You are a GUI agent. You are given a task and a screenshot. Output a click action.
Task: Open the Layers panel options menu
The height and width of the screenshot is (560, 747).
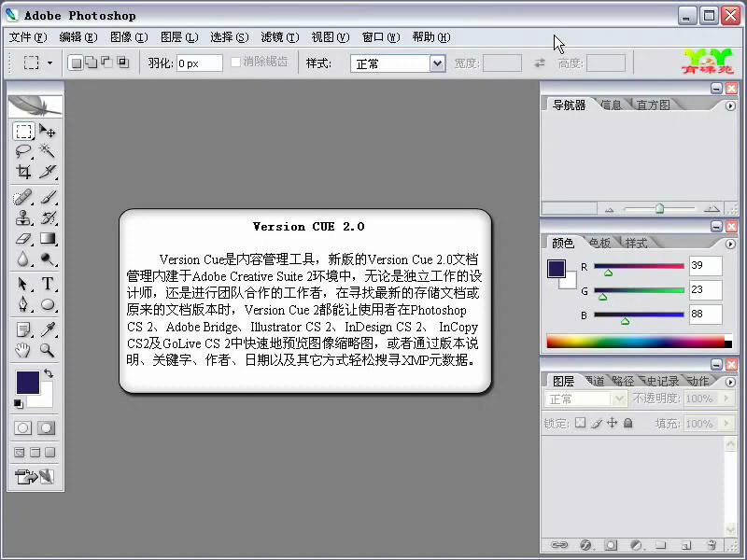click(x=730, y=382)
